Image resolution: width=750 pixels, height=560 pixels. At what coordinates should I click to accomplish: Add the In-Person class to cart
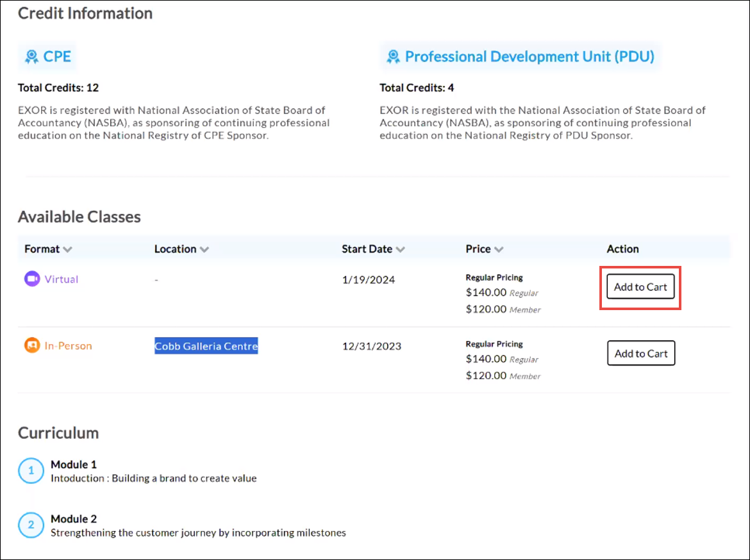point(641,353)
